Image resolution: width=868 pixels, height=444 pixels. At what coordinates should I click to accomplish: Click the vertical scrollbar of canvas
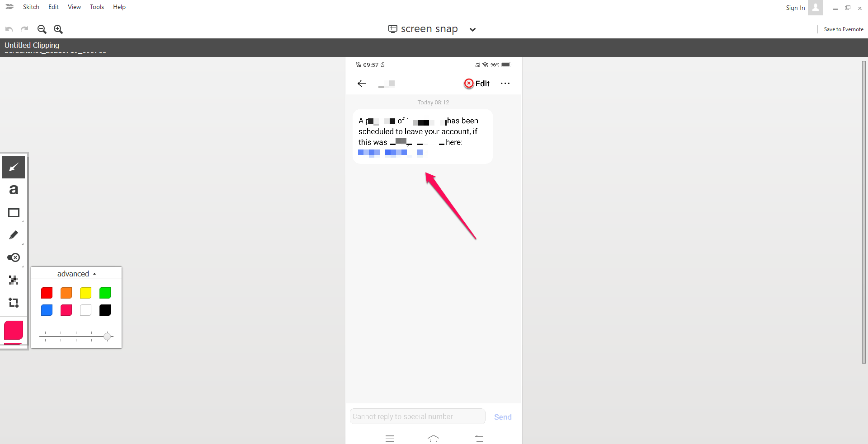coord(864,212)
